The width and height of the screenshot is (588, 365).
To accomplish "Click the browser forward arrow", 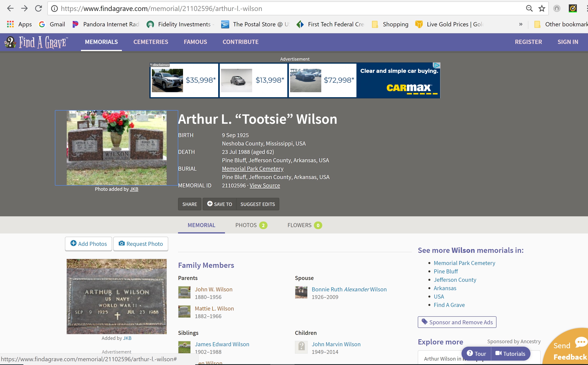I will tap(24, 8).
